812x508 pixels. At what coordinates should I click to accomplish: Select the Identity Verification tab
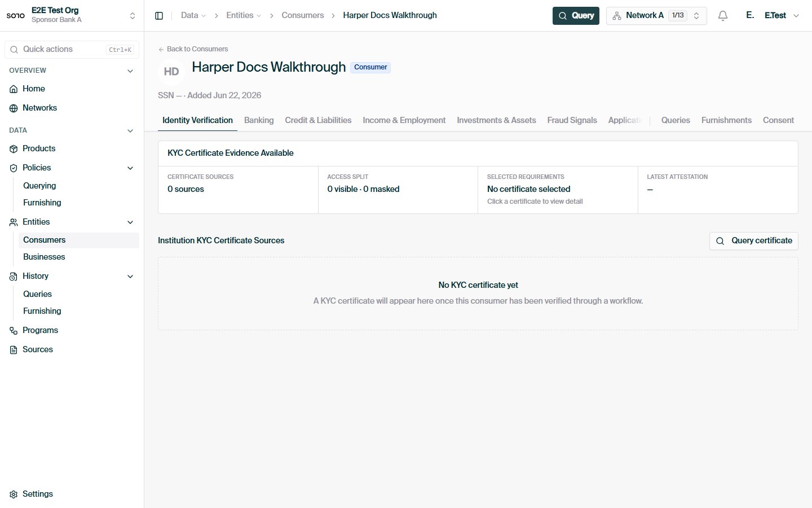(x=197, y=120)
